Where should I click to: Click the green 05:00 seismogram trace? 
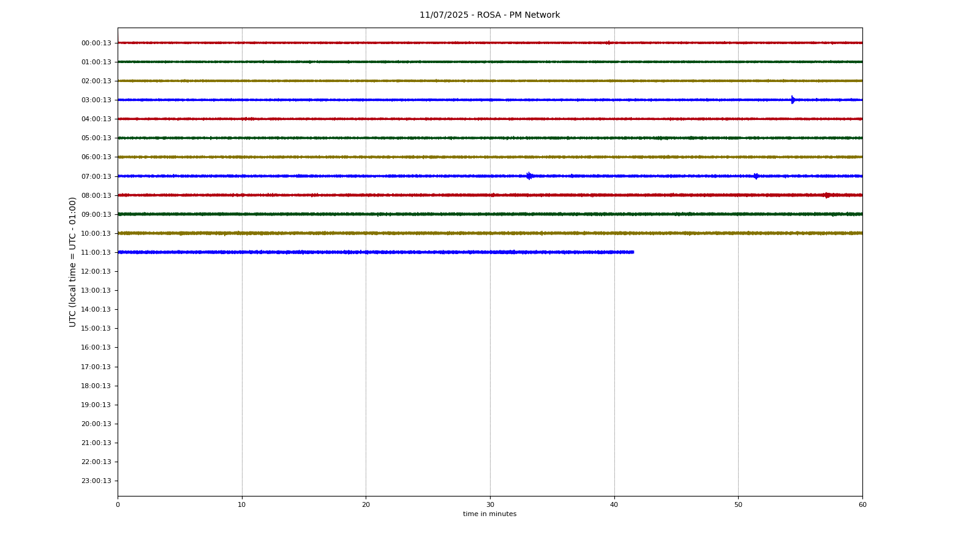490,138
